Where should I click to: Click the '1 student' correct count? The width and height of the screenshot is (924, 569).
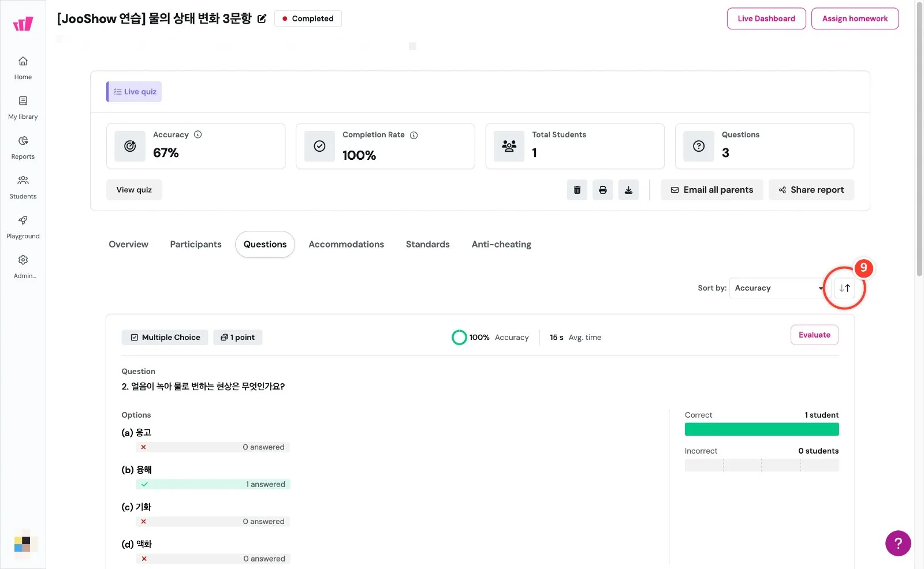tap(821, 415)
